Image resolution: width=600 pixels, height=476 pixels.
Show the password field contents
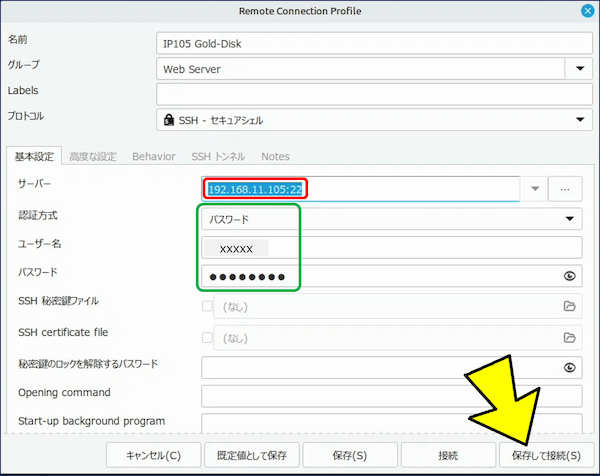569,276
